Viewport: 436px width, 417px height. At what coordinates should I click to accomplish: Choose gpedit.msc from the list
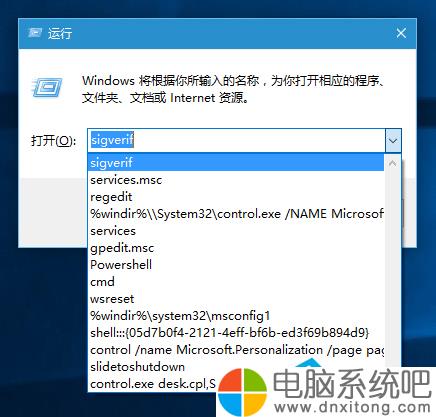pyautogui.click(x=236, y=248)
